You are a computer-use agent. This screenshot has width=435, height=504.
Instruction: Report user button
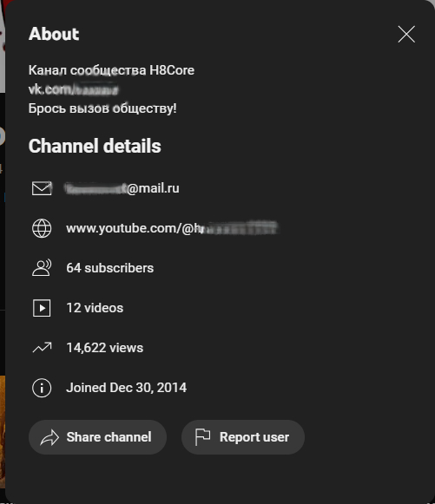(x=243, y=437)
